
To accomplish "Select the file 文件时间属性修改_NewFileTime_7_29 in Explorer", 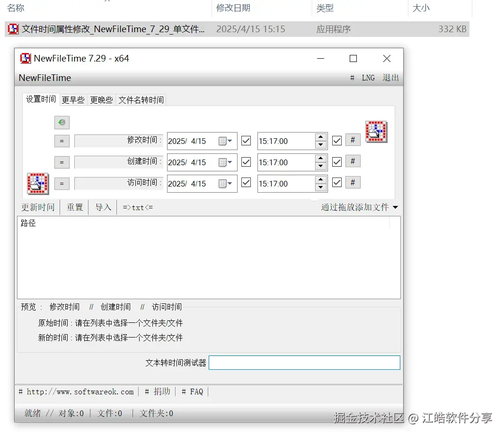I will pos(237,29).
